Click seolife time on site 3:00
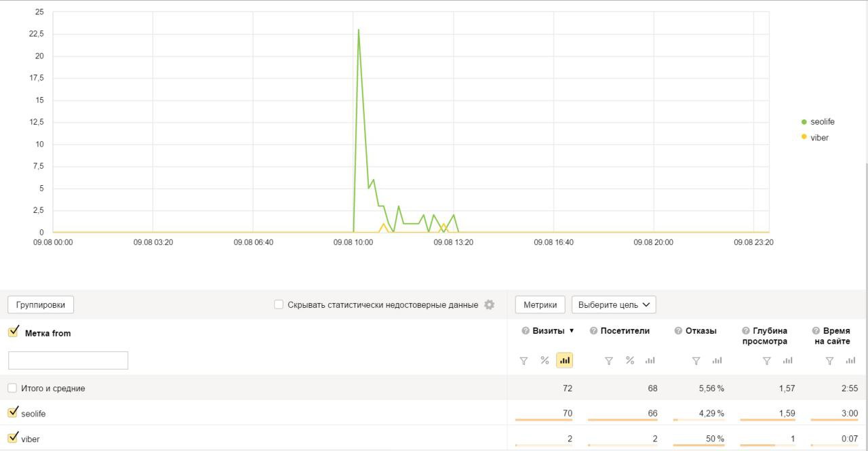The width and height of the screenshot is (868, 451). 849,413
